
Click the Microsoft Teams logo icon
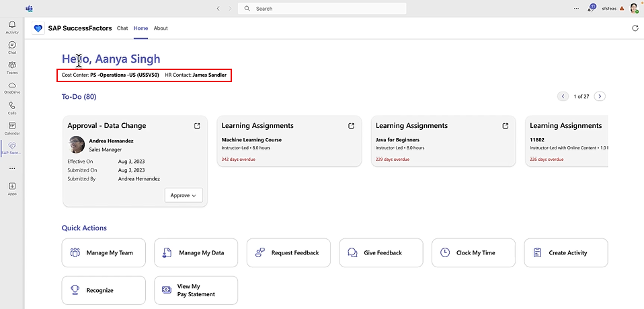click(x=29, y=8)
